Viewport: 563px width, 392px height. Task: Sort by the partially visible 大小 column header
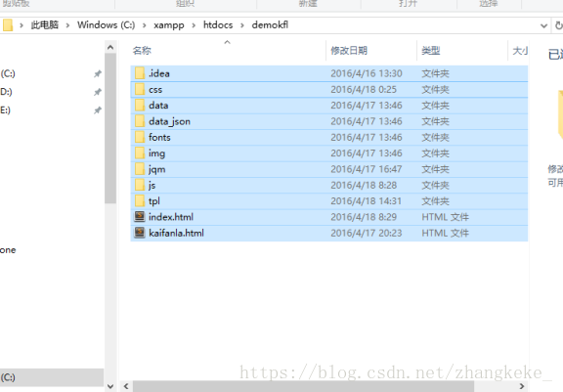pyautogui.click(x=520, y=51)
